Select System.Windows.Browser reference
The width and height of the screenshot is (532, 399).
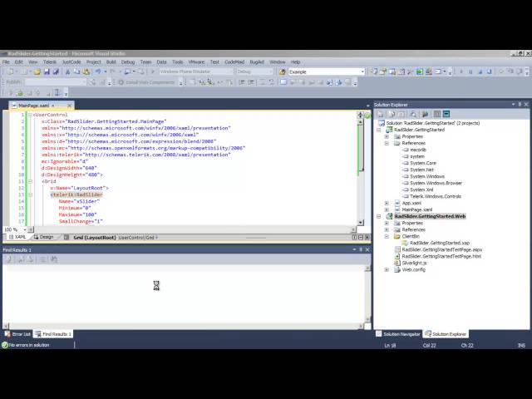tap(436, 183)
